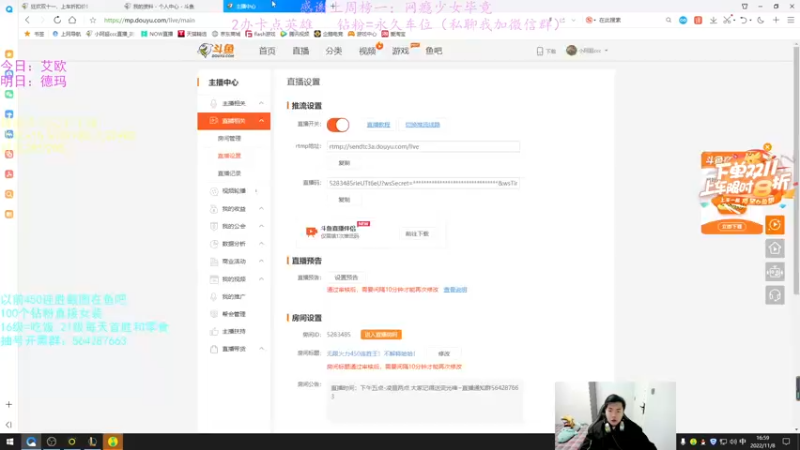Click the plus icon in the left browser sidebar
The width and height of the screenshot is (800, 450).
point(9,405)
